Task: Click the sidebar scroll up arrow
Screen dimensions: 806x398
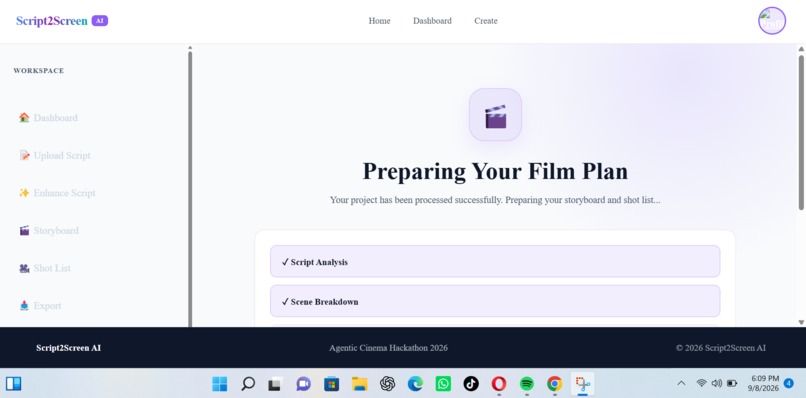Action: point(190,48)
